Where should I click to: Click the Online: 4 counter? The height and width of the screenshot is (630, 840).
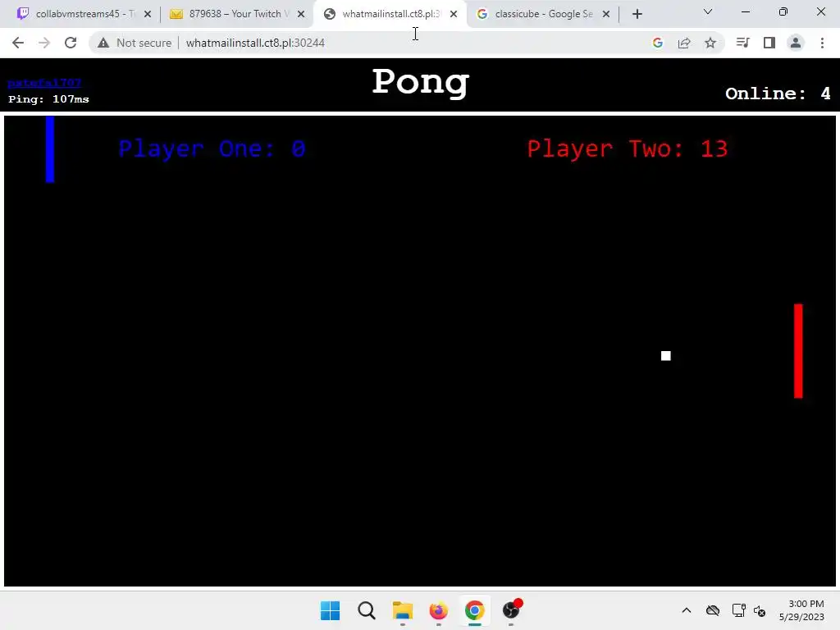point(778,94)
